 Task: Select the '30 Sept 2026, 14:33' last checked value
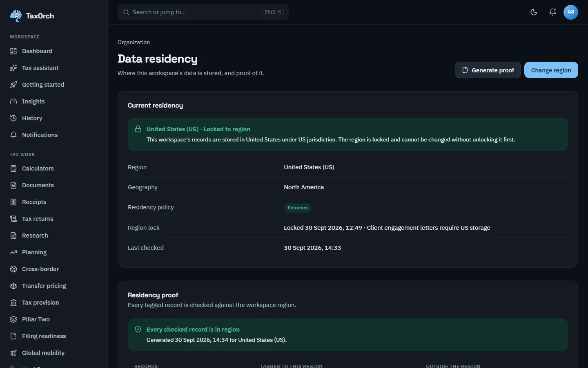coord(312,248)
